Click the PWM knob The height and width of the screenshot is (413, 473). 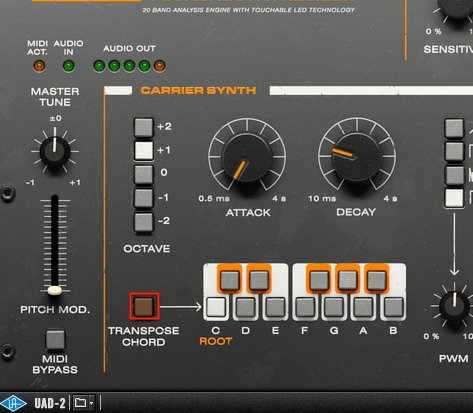(x=454, y=306)
